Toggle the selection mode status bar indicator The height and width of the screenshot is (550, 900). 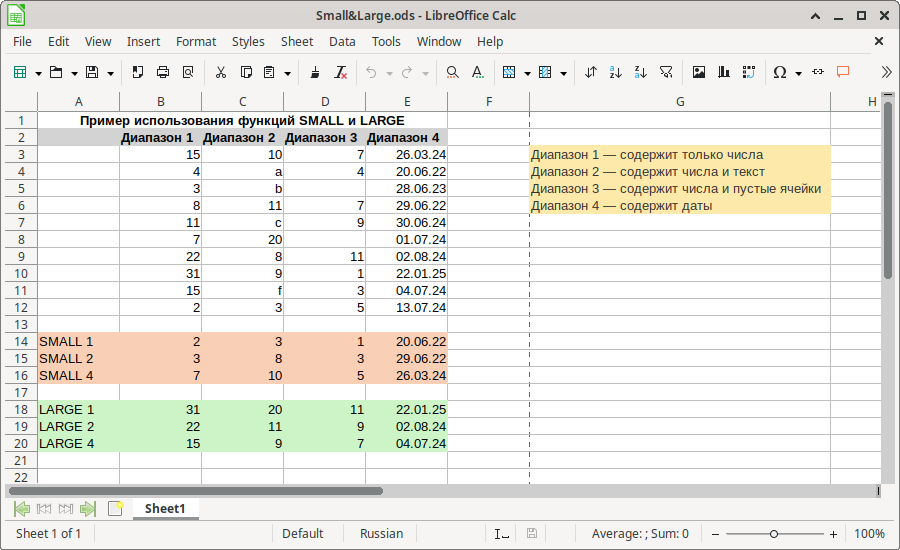click(502, 534)
